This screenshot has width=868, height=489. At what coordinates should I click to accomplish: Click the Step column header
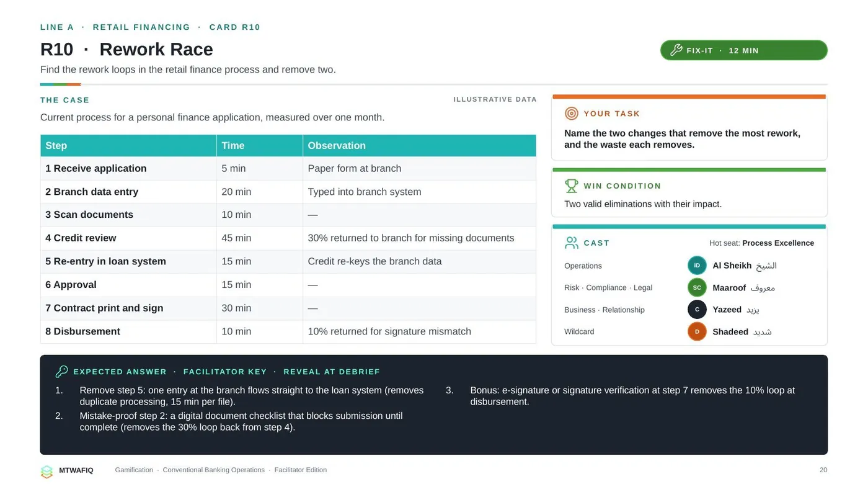tap(128, 145)
